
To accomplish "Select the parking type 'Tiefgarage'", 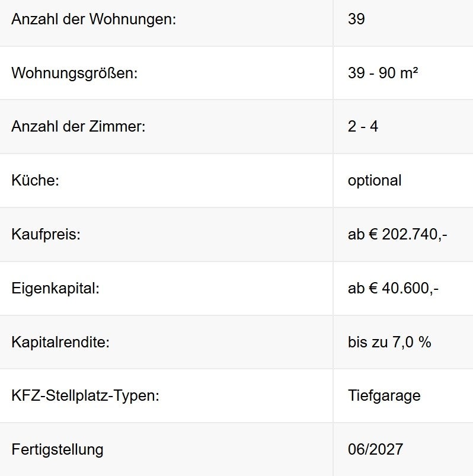I will point(384,395).
